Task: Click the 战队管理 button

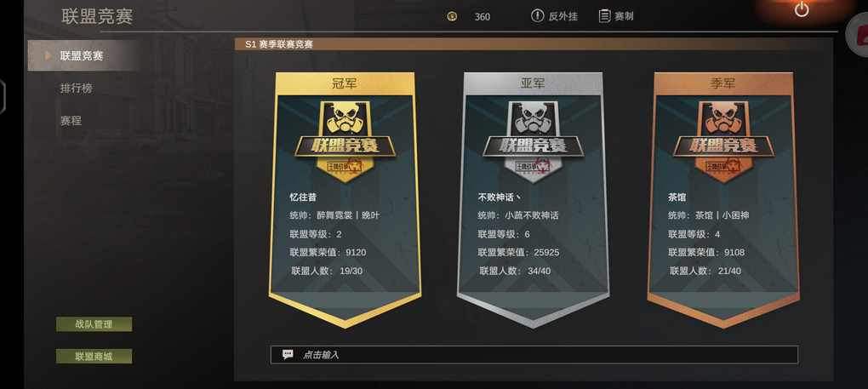Action: [x=94, y=324]
